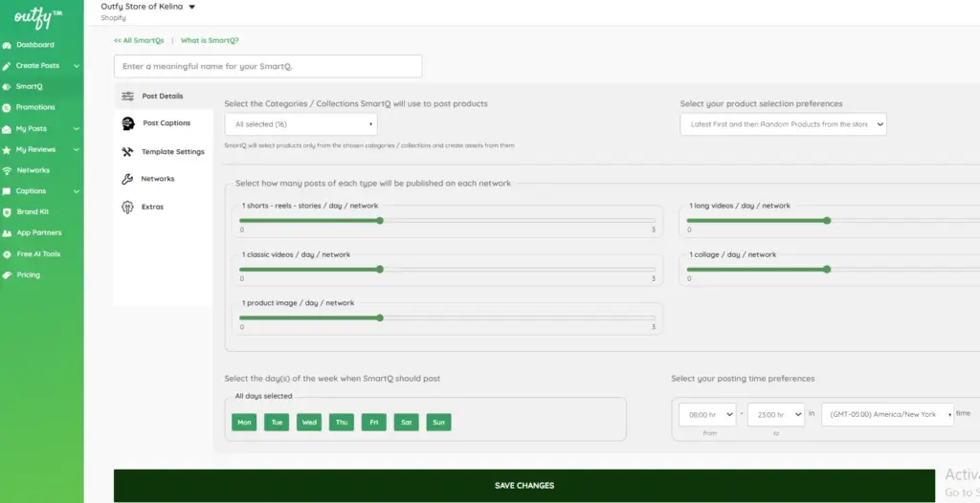Toggle Sun posting day off
The image size is (980, 503).
438,422
